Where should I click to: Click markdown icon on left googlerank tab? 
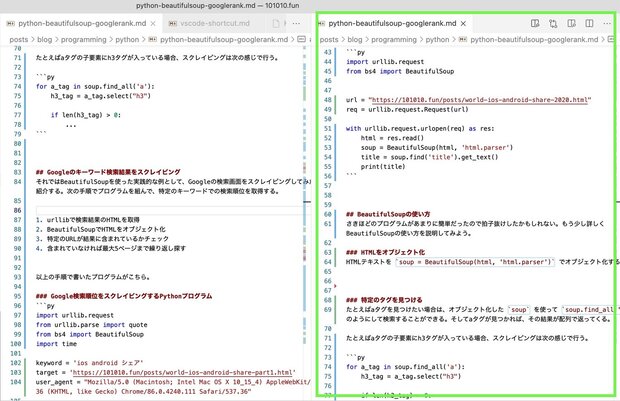[x=11, y=24]
